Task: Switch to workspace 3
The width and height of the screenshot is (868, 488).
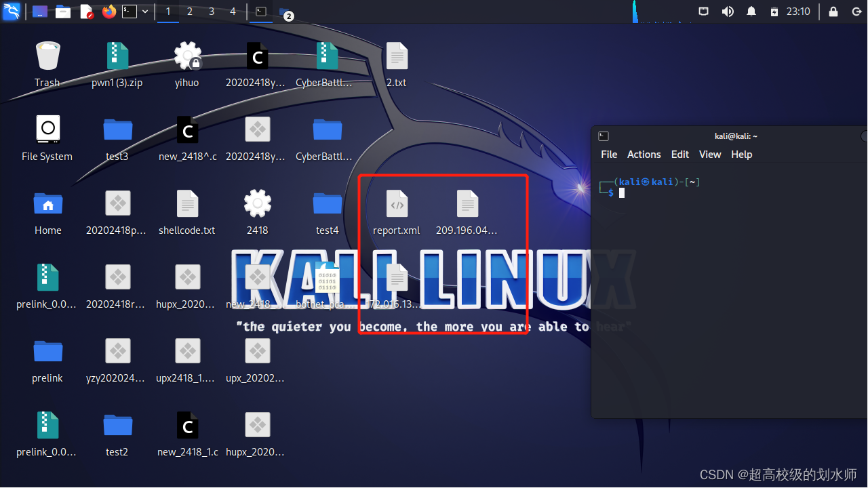Action: (x=212, y=12)
